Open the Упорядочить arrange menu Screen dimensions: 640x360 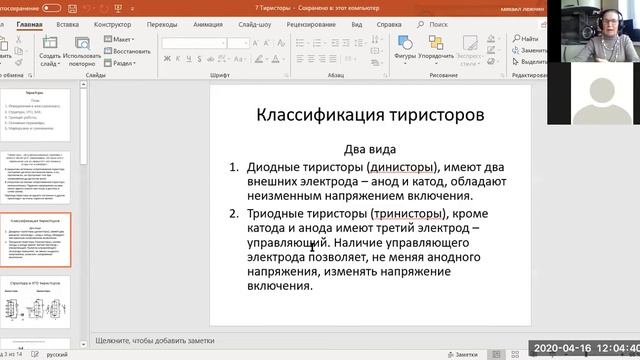(x=436, y=51)
